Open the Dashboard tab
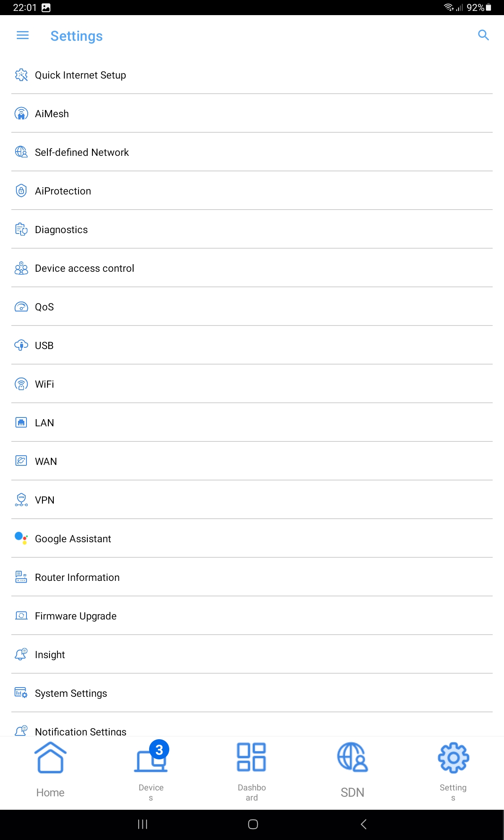 (x=252, y=770)
